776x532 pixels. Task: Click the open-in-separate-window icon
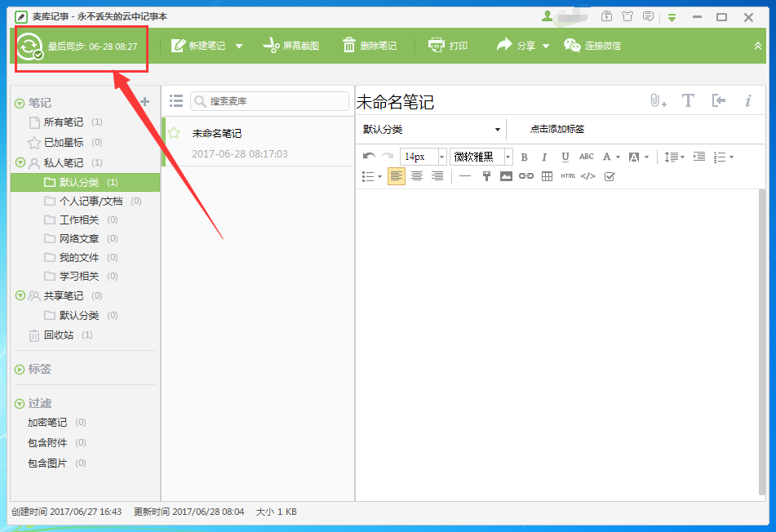[719, 101]
